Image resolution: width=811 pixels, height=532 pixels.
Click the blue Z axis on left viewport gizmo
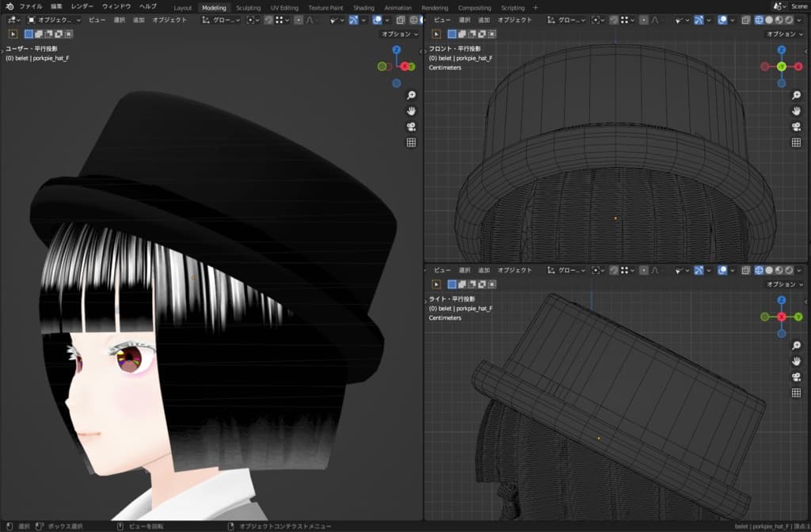pos(396,51)
